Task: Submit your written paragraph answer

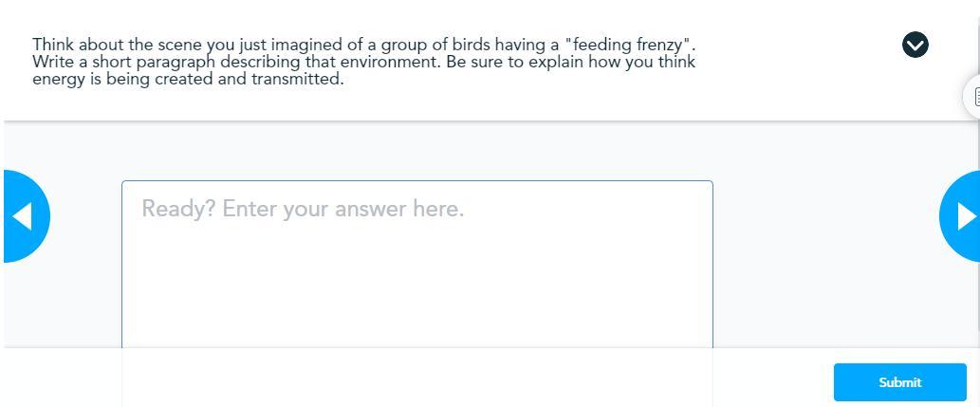Action: [899, 382]
